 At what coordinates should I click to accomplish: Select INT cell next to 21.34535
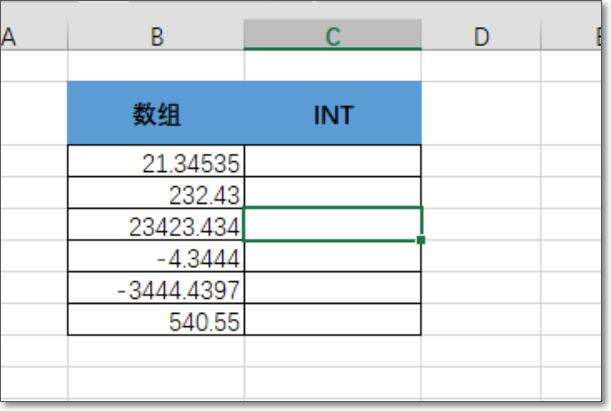(x=333, y=161)
